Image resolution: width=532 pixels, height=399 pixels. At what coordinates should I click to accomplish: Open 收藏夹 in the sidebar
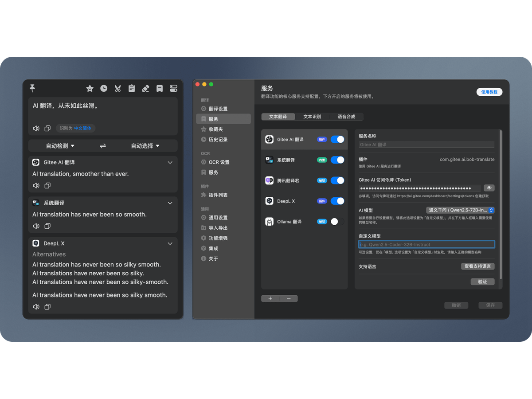pos(223,129)
